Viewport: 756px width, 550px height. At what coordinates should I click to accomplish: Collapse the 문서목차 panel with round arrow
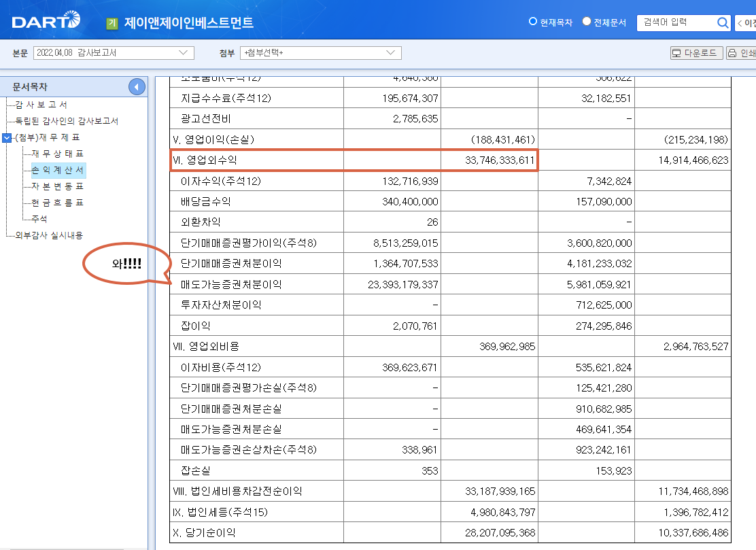point(137,87)
